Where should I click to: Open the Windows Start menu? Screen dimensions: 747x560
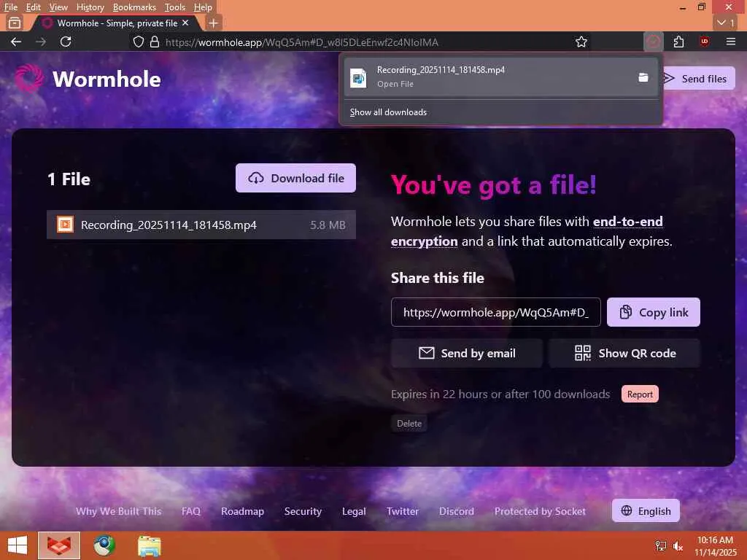click(x=18, y=545)
